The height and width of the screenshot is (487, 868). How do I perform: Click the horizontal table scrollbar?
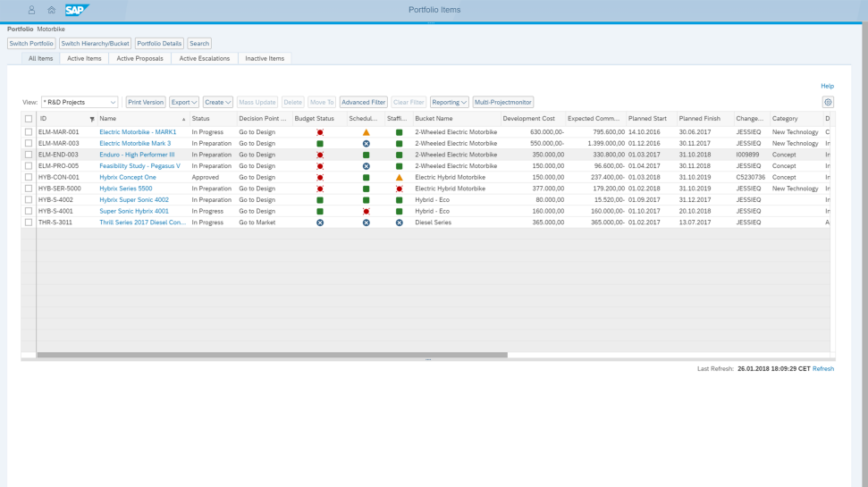tap(272, 356)
